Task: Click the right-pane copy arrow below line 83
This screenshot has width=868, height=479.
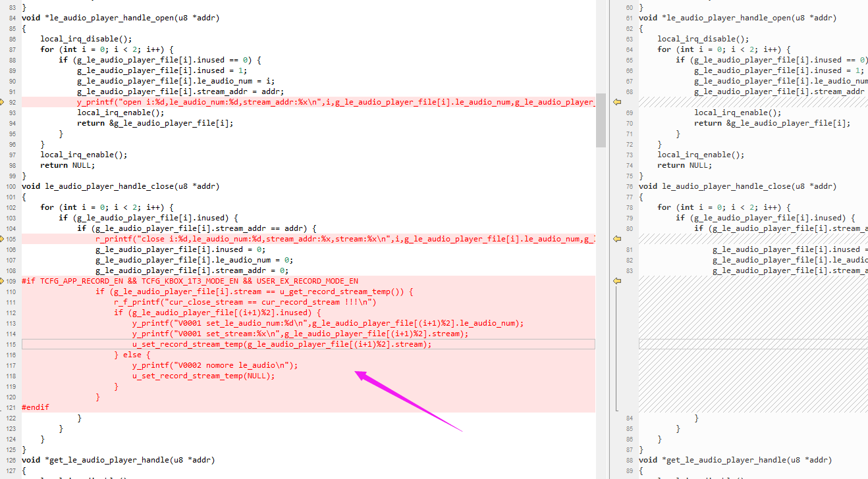Action: point(617,281)
